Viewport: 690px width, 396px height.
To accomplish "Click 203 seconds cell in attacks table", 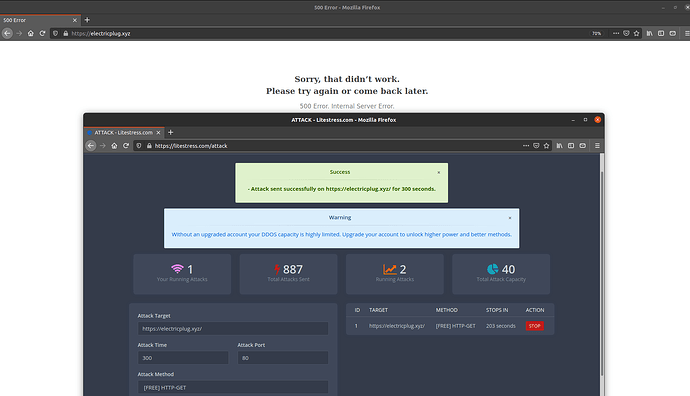I will coord(501,326).
